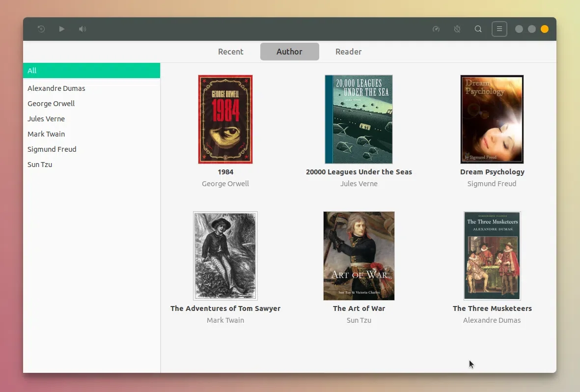The width and height of the screenshot is (580, 392).
Task: Click the title 'Dream Psychology'
Action: pyautogui.click(x=492, y=172)
